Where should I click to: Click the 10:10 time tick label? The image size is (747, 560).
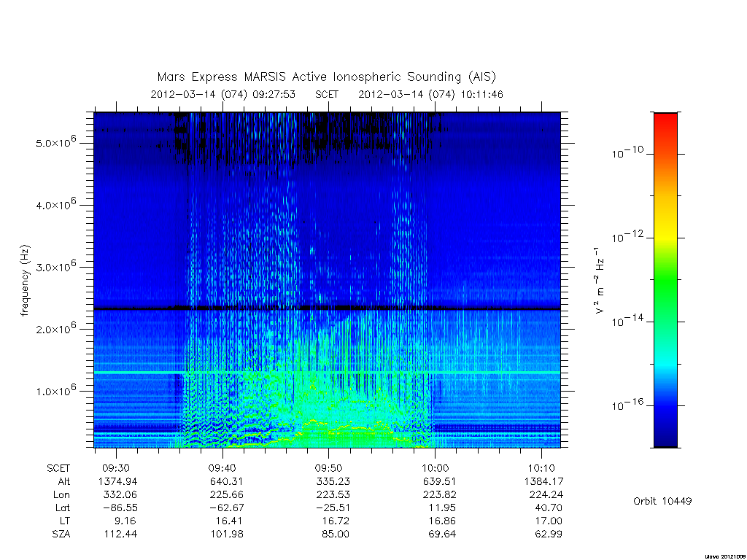541,468
